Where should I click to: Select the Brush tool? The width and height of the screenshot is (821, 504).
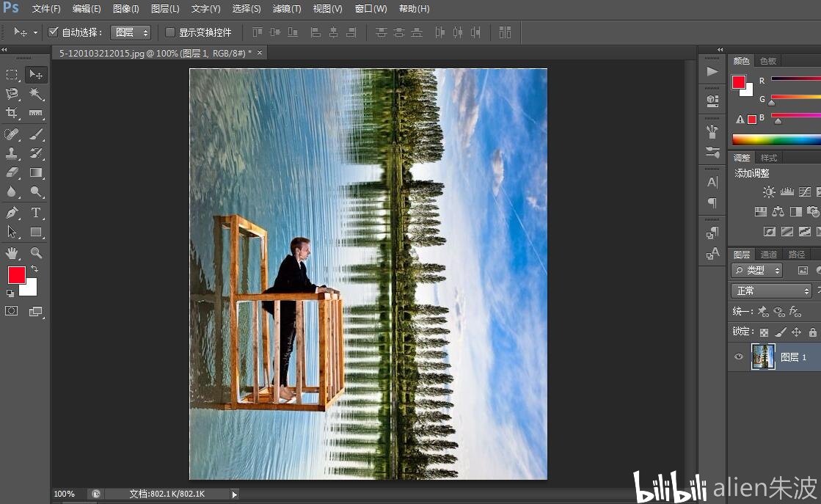[36, 134]
